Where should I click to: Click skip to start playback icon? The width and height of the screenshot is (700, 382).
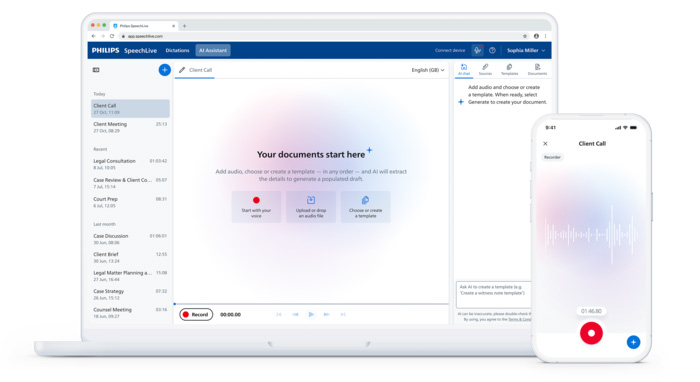[279, 315]
